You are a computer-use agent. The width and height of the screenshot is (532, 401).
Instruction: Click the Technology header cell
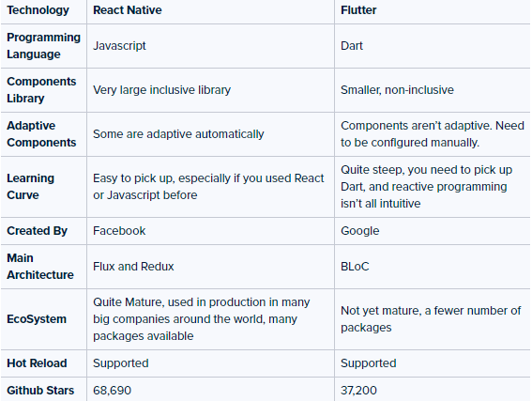pyautogui.click(x=38, y=10)
